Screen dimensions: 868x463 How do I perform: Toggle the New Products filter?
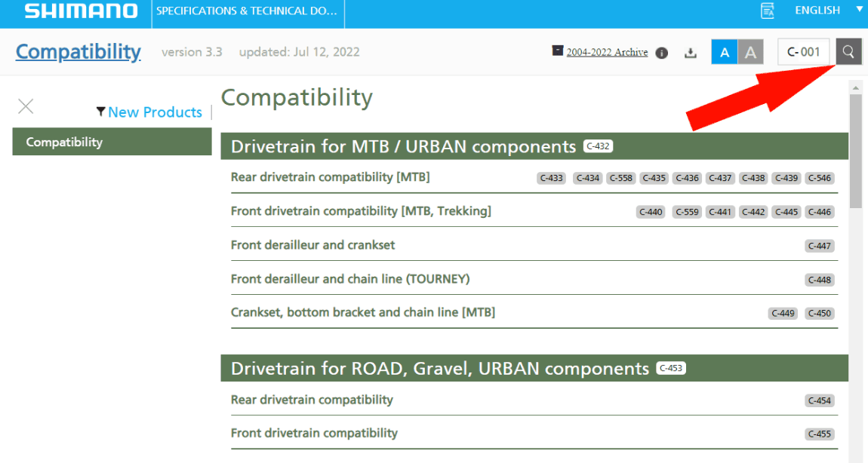point(155,112)
